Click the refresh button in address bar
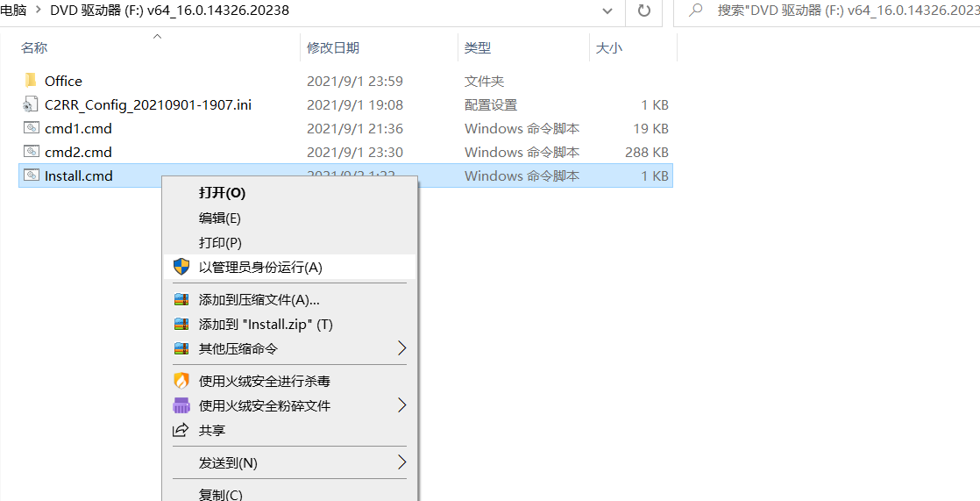This screenshot has height=501, width=980. tap(643, 11)
